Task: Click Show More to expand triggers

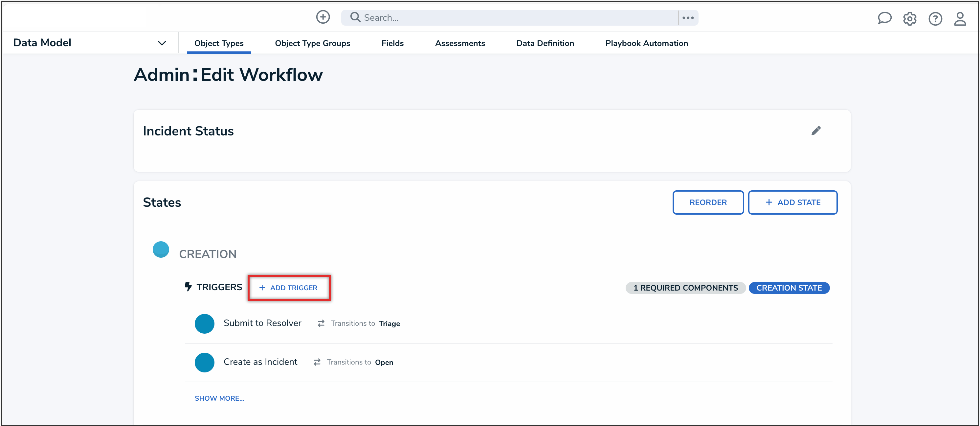Action: (219, 398)
